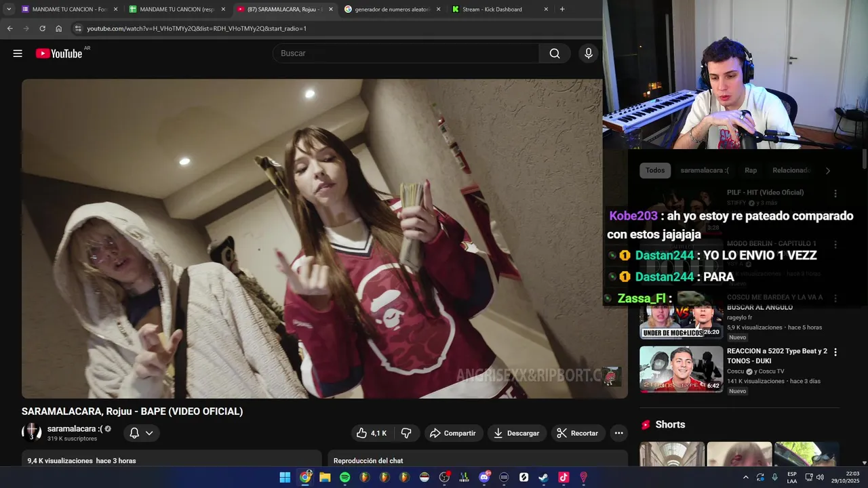This screenshot has width=868, height=488.
Task: Click into the Buscar search field
Action: 406,54
